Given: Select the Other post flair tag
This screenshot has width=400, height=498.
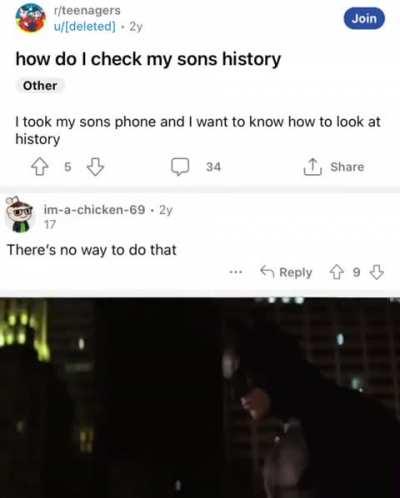Looking at the screenshot, I should pyautogui.click(x=40, y=86).
